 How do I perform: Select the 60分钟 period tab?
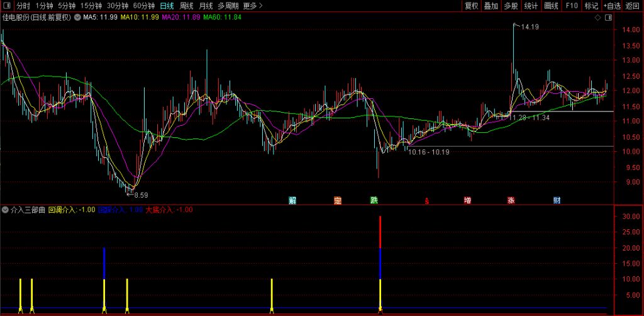click(x=143, y=6)
